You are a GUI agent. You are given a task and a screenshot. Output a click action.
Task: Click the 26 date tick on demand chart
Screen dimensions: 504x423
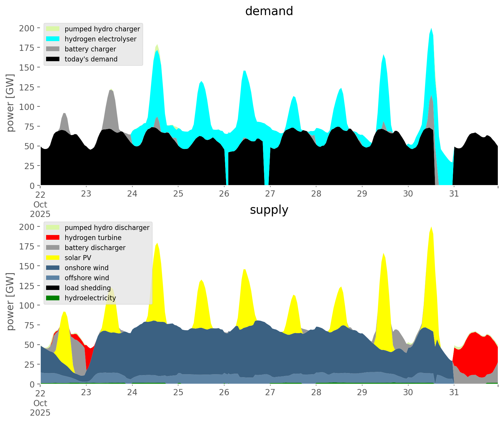coord(224,194)
